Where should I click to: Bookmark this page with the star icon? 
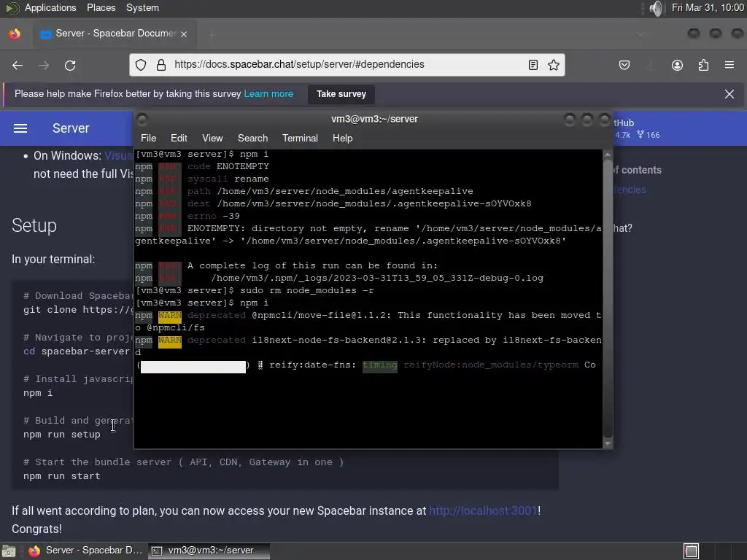point(553,65)
